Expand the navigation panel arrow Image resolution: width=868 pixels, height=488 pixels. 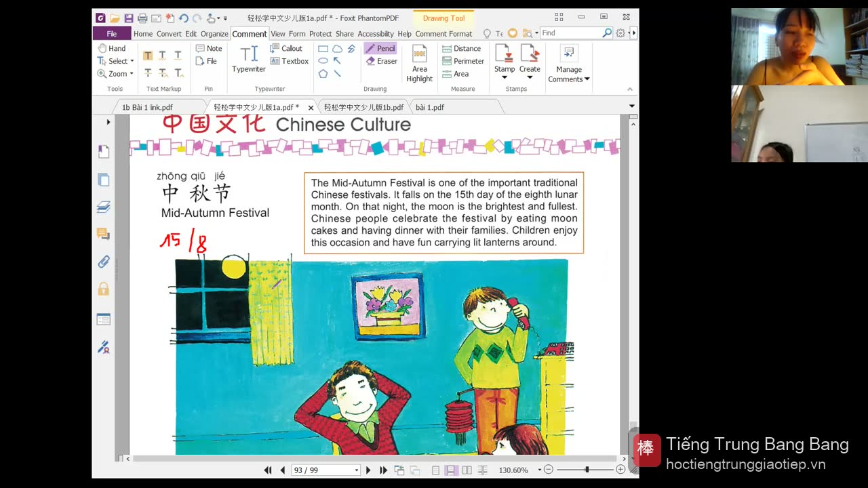click(x=108, y=122)
